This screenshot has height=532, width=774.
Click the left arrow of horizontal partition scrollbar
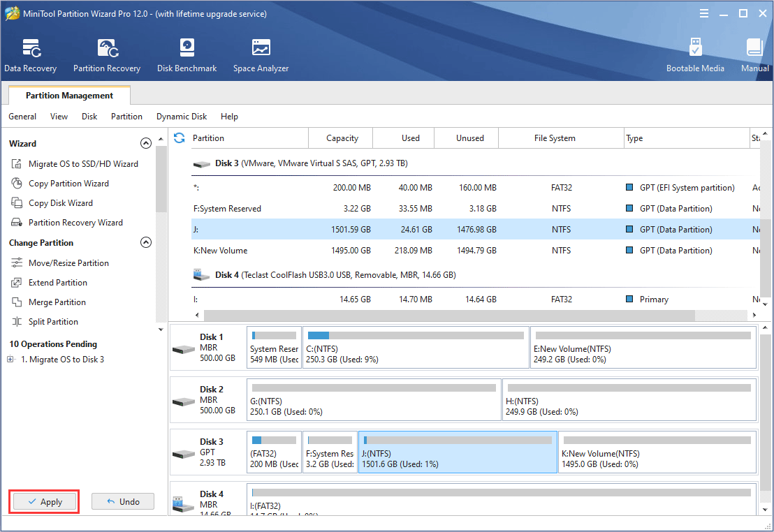point(197,315)
